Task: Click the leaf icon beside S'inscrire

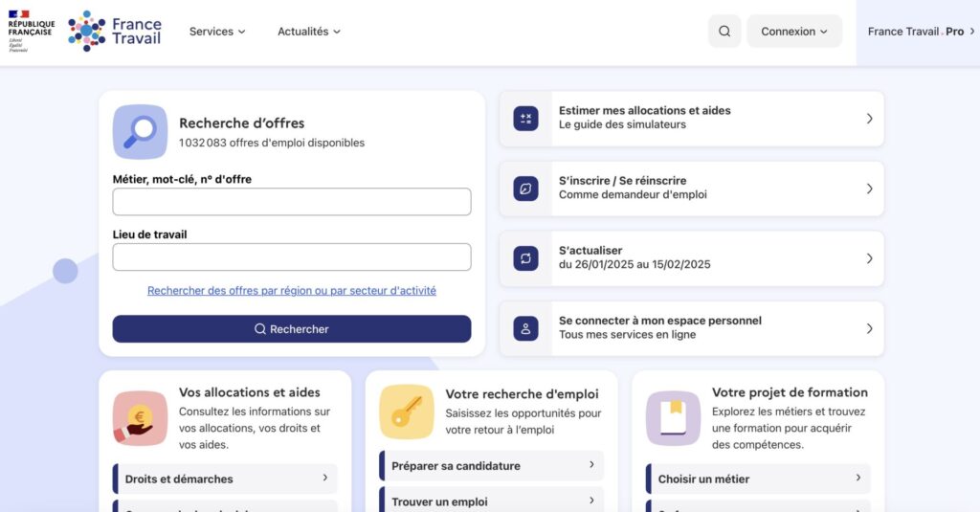Action: (x=525, y=189)
